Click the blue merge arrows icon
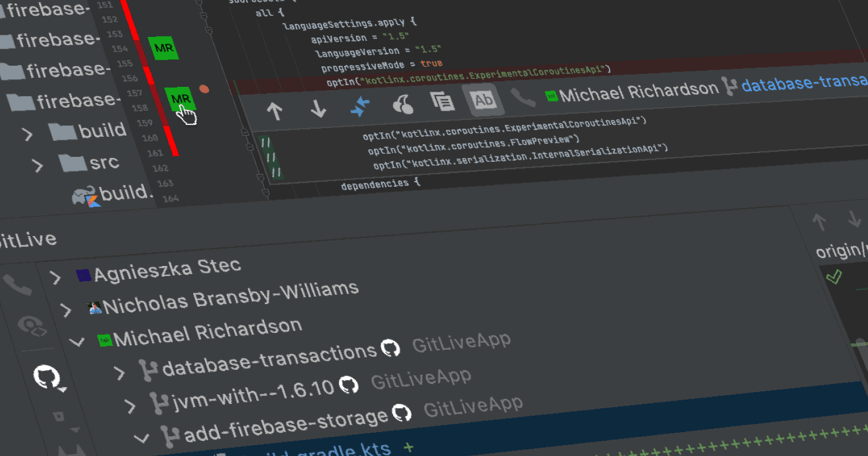 tap(360, 106)
